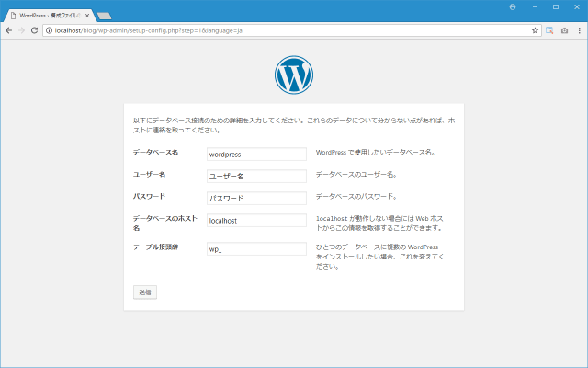This screenshot has height=368, width=588.
Task: Click the description 'データベースのパスワード。'
Action: 356,196
